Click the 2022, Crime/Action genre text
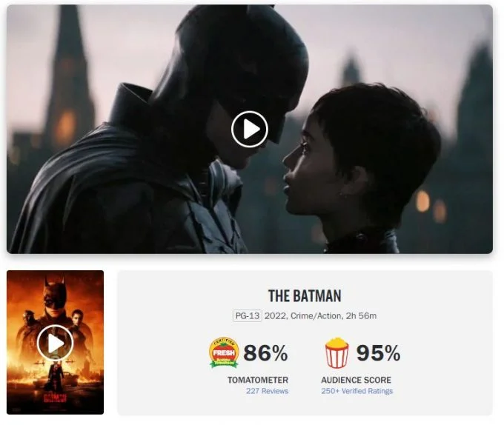 coord(302,316)
